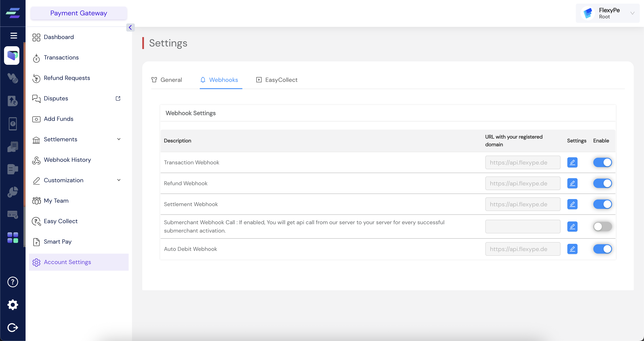644x341 pixels.
Task: Click the help question mark icon
Action: [x=13, y=282]
